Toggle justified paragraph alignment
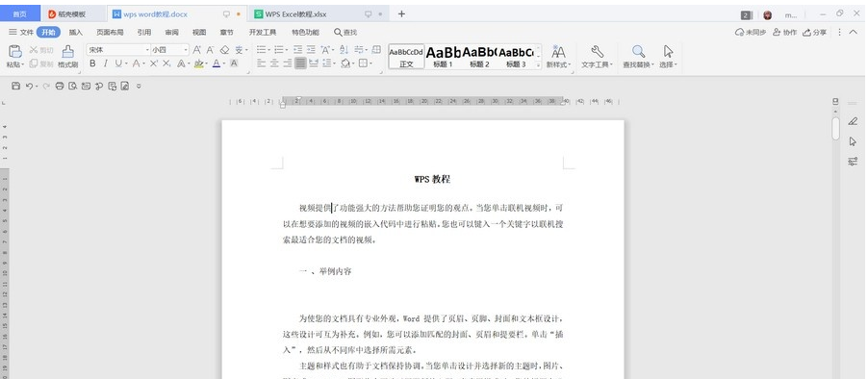The image size is (868, 379). click(x=300, y=63)
